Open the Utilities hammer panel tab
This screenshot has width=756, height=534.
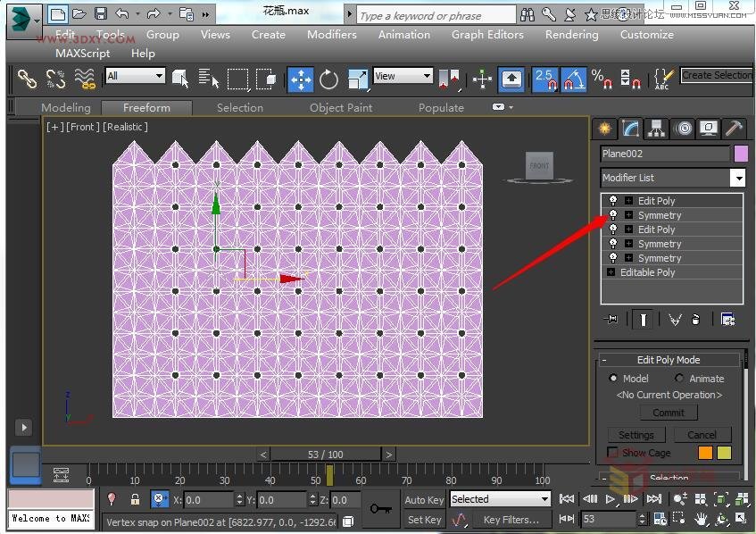point(734,129)
